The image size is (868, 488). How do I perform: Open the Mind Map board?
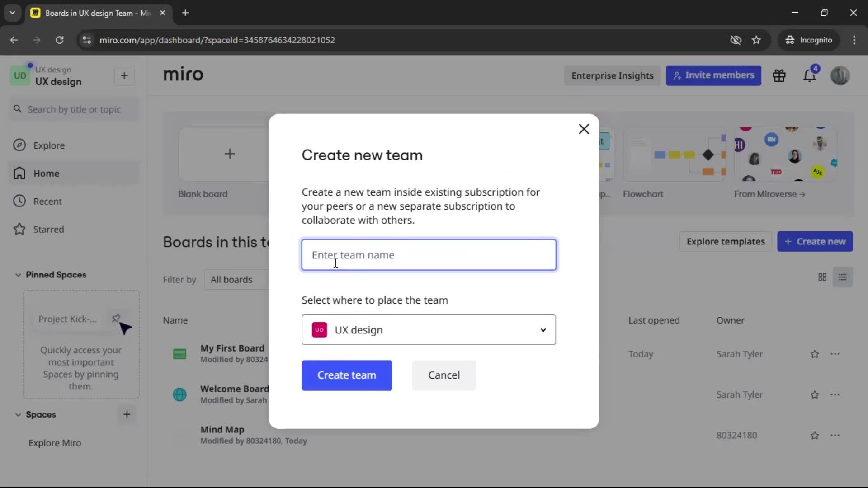pyautogui.click(x=222, y=430)
